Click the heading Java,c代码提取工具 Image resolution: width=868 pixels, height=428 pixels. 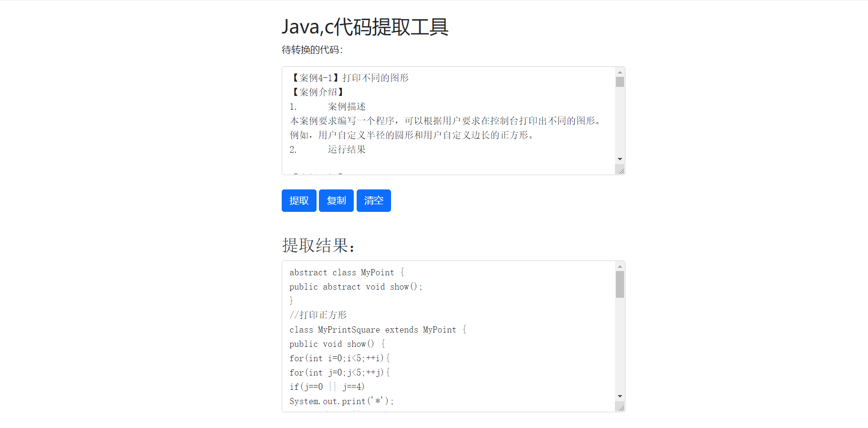(365, 27)
